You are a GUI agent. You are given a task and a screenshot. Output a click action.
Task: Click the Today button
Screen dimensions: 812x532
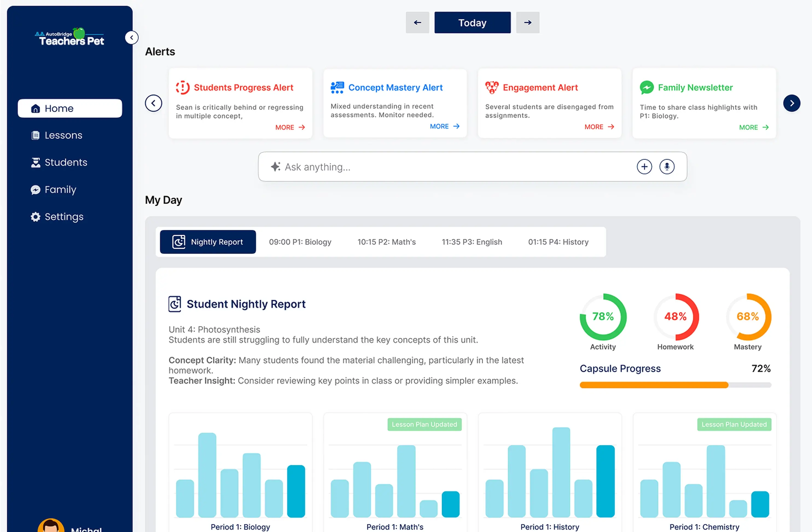pyautogui.click(x=473, y=22)
